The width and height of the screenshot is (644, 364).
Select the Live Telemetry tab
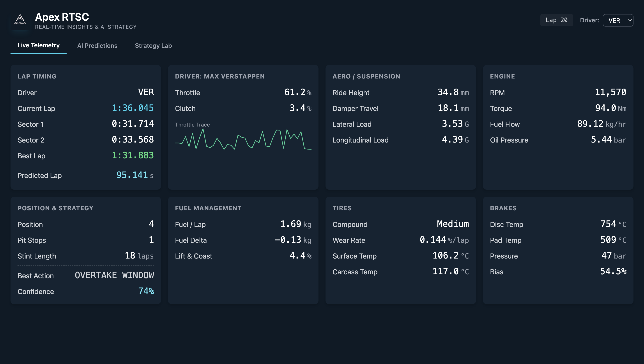[x=39, y=45]
